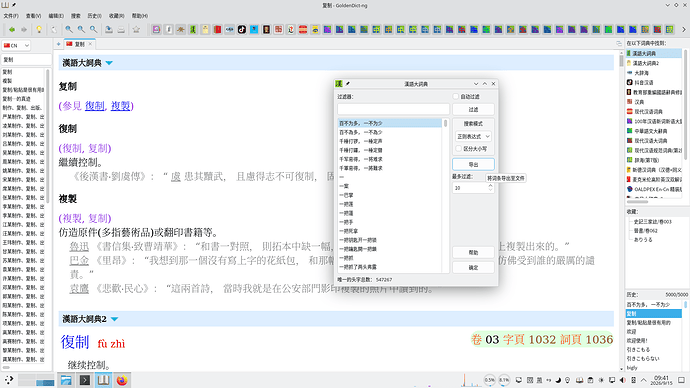690x388 pixels.
Task: Click the show desktop icon in the tray
Action: coord(681,380)
